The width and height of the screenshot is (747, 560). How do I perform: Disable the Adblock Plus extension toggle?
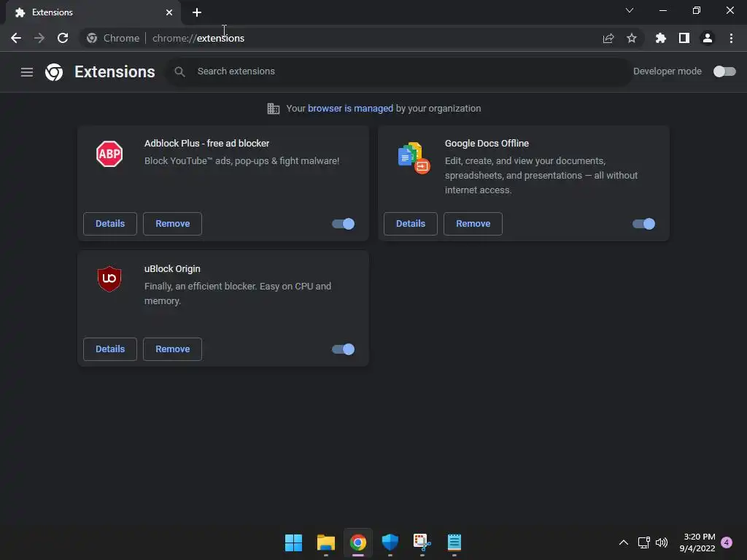pos(343,224)
